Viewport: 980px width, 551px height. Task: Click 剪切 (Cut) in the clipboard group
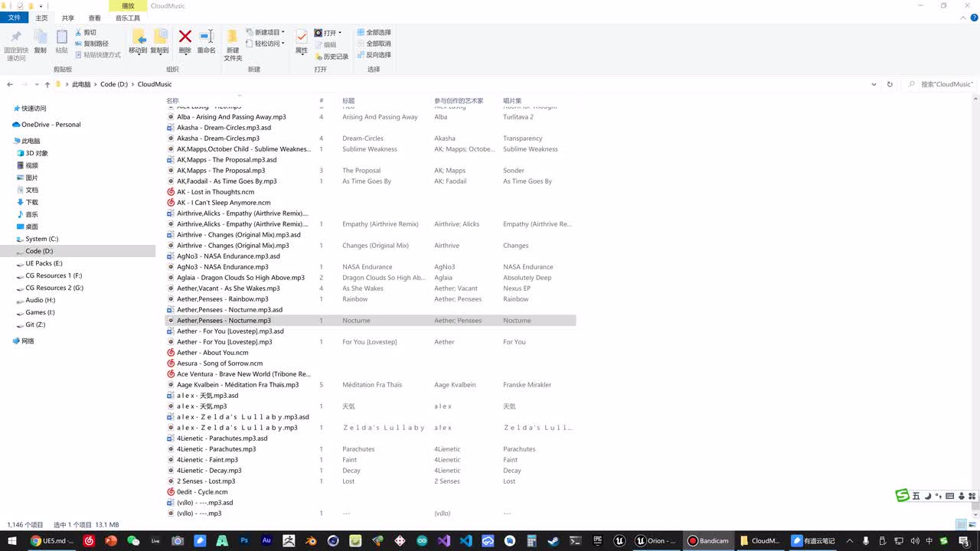pos(85,32)
